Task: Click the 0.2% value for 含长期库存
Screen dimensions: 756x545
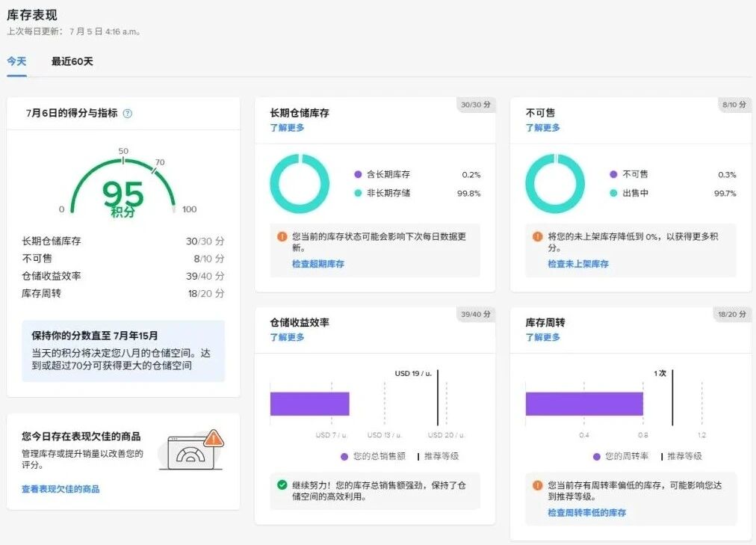Action: coord(471,175)
